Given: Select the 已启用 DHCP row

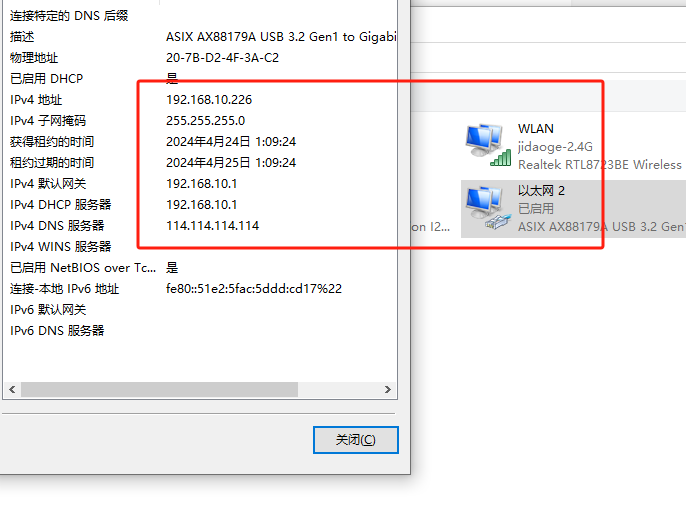Looking at the screenshot, I should coord(200,79).
